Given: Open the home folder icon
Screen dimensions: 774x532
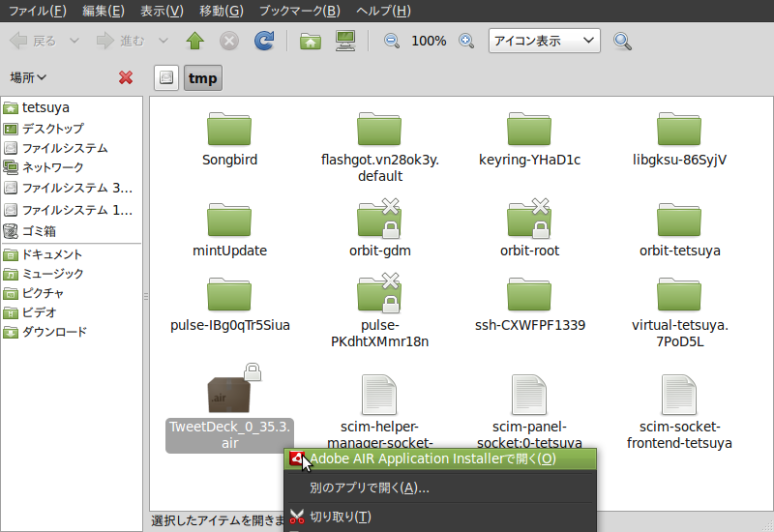Looking at the screenshot, I should [x=311, y=41].
